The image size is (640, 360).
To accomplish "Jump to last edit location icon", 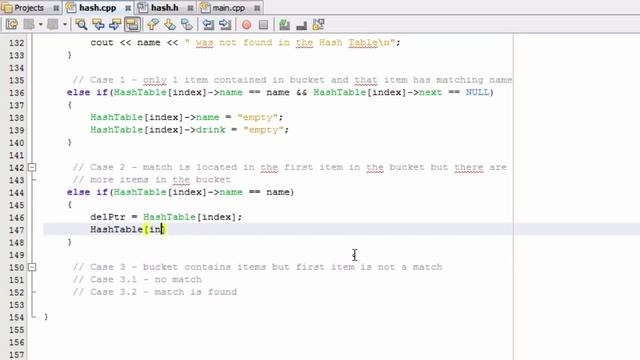I will (x=11, y=24).
